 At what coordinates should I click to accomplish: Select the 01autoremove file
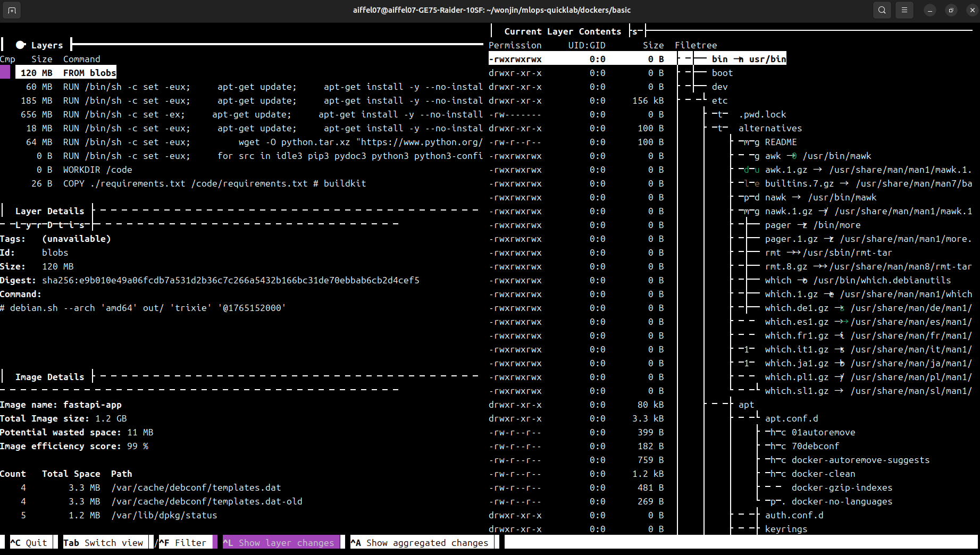pyautogui.click(x=823, y=432)
